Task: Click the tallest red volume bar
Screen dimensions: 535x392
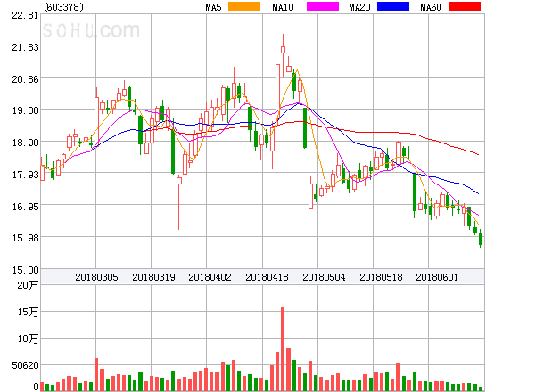Action: [283, 349]
